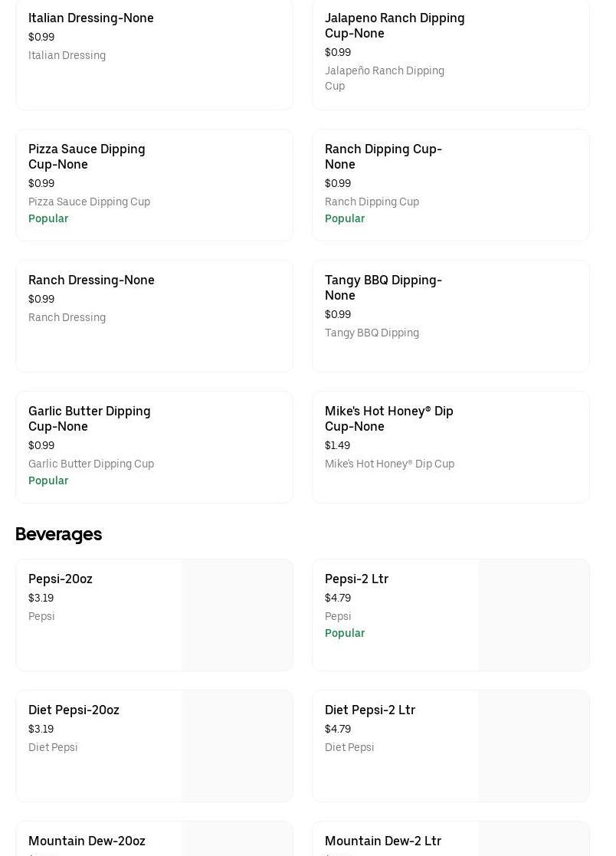Click the Mountain Dew-2 Ltr image placeholder

(x=534, y=840)
